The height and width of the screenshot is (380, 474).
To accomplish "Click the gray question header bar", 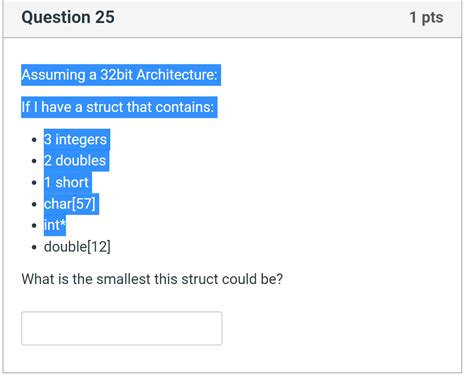I will click(233, 19).
